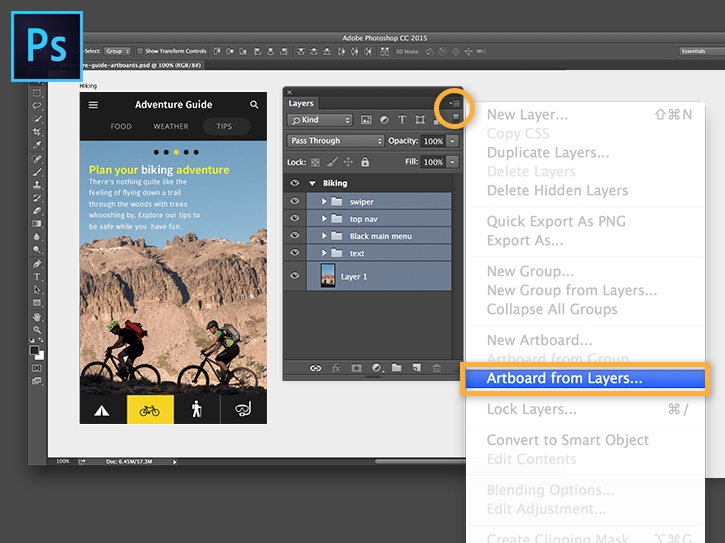Select Convert to Smart Object
Image resolution: width=725 pixels, height=543 pixels.
tap(567, 440)
